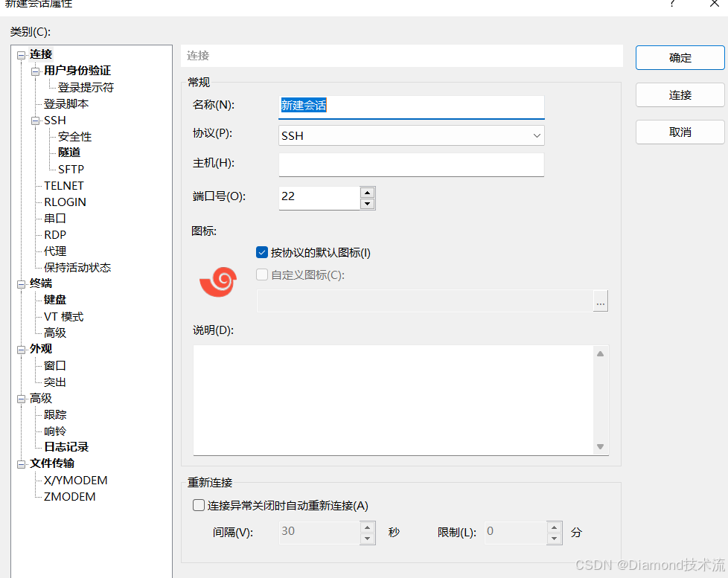
Task: Enable 连接异常关闭时自动重新连接 checkbox
Action: pyautogui.click(x=199, y=505)
